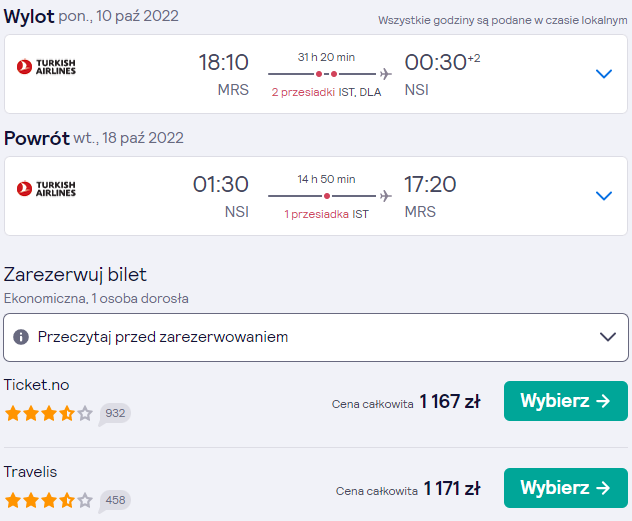Choose Ticket.no offer with Wybierz button
Image resolution: width=632 pixels, height=521 pixels.
tap(565, 401)
